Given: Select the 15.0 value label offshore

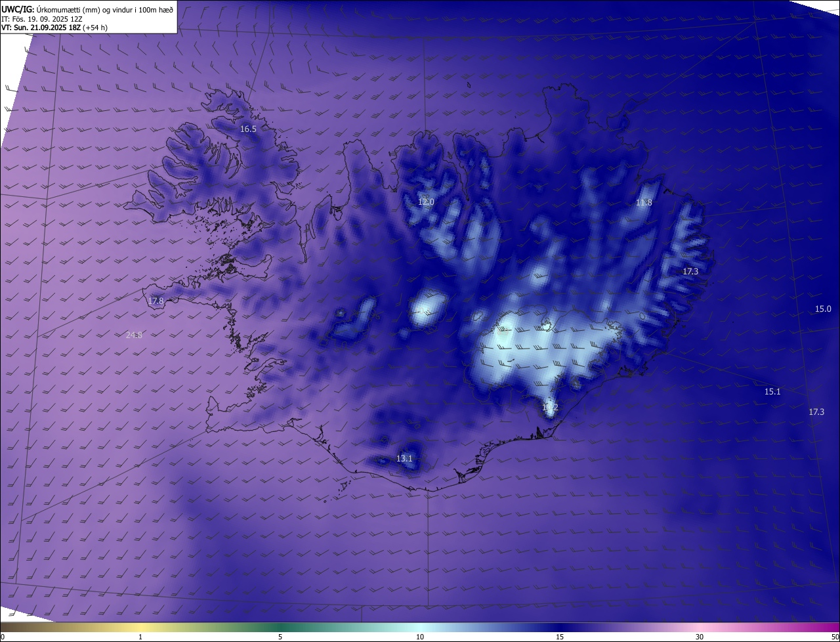Looking at the screenshot, I should click(823, 309).
